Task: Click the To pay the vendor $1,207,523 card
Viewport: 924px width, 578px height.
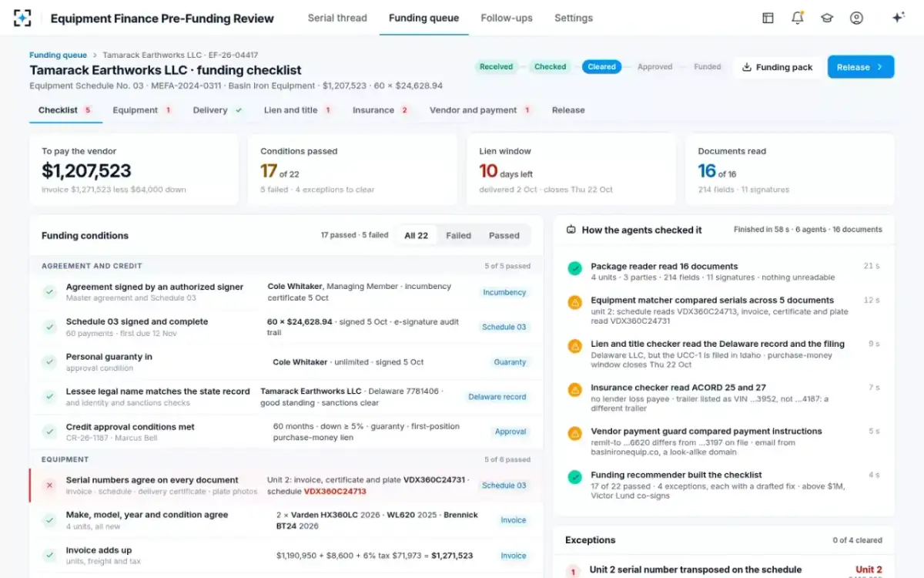Action: pos(134,170)
